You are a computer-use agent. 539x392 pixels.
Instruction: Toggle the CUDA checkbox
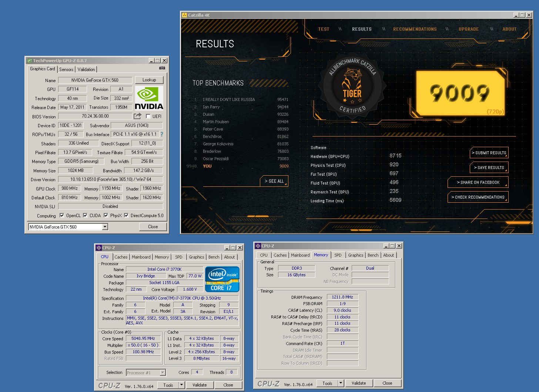[85, 216]
